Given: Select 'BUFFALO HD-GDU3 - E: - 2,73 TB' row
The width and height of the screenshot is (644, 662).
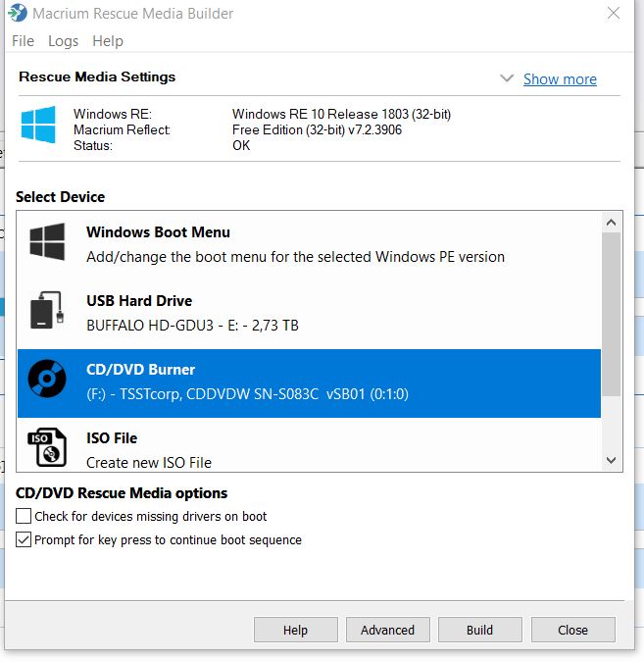Looking at the screenshot, I should point(309,315).
